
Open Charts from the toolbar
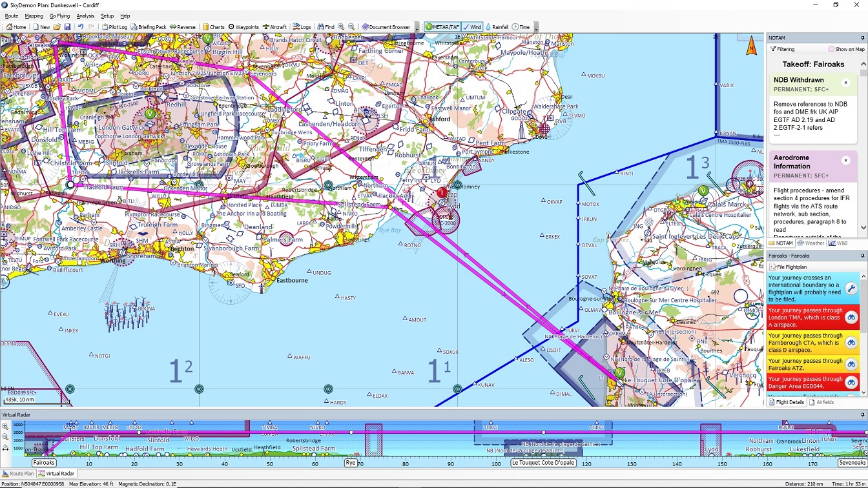pos(213,27)
